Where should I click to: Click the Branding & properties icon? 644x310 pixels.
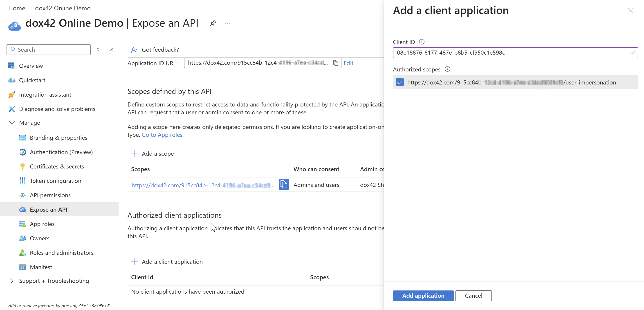click(x=22, y=137)
